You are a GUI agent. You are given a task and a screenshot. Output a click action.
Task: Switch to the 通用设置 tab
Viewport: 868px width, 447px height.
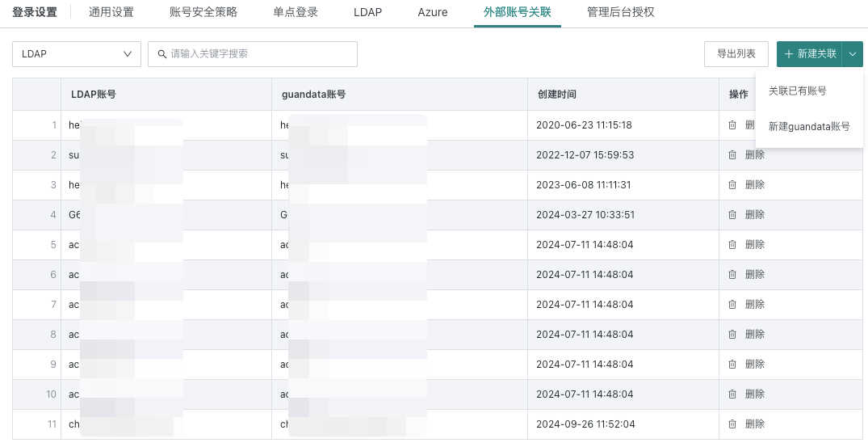(111, 12)
